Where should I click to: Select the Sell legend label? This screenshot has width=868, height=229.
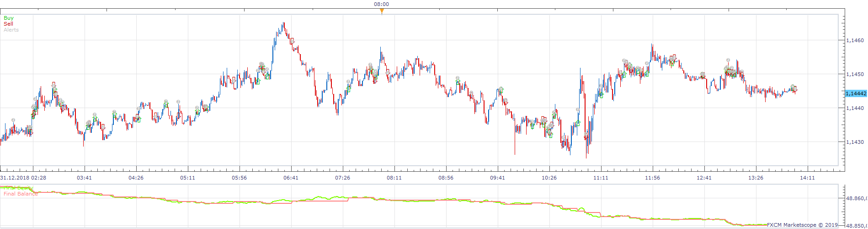[8, 24]
